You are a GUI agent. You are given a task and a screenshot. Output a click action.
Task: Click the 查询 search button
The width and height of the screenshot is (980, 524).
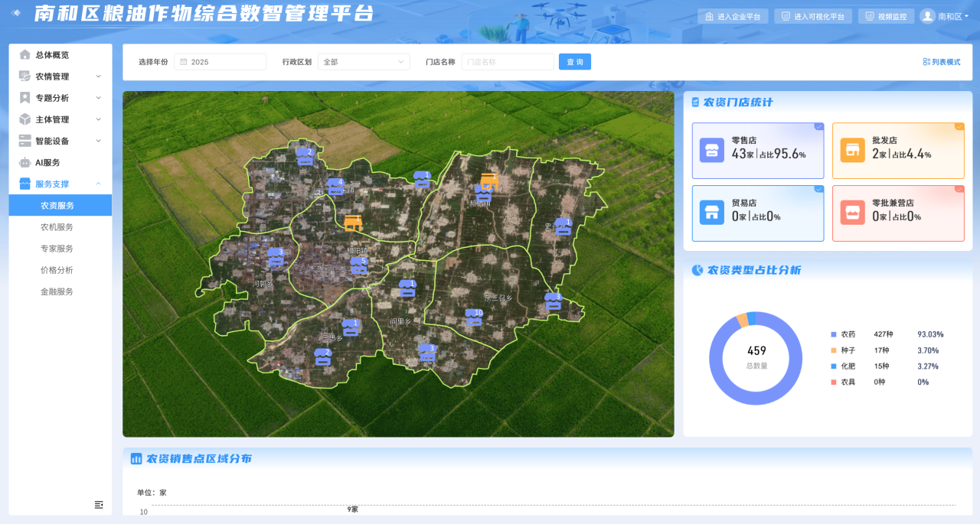(574, 62)
